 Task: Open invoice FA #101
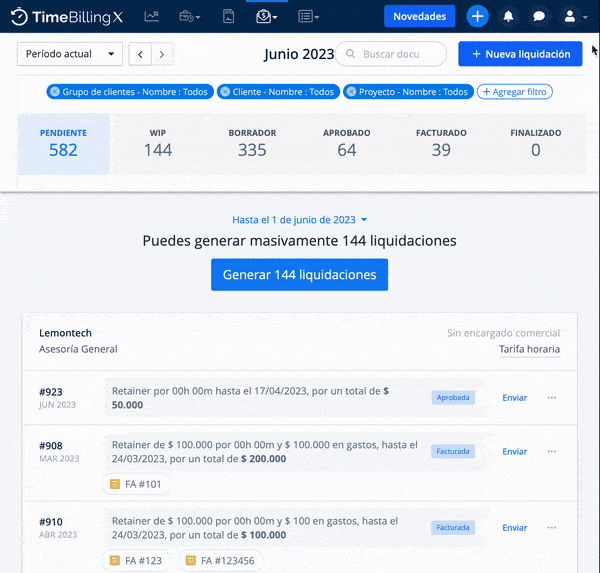(x=135, y=484)
